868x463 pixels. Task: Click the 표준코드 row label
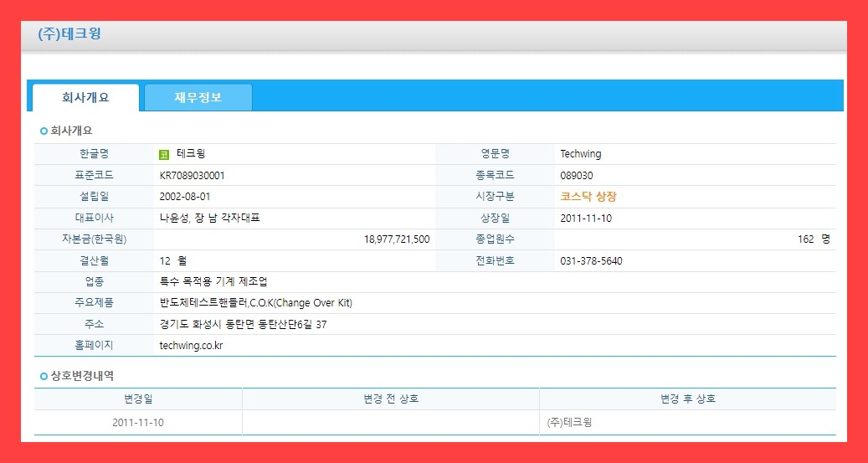[x=94, y=176]
